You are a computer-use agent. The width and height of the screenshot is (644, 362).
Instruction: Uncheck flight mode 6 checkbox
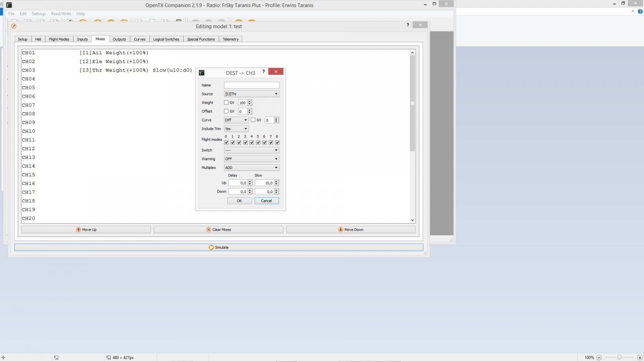(264, 142)
